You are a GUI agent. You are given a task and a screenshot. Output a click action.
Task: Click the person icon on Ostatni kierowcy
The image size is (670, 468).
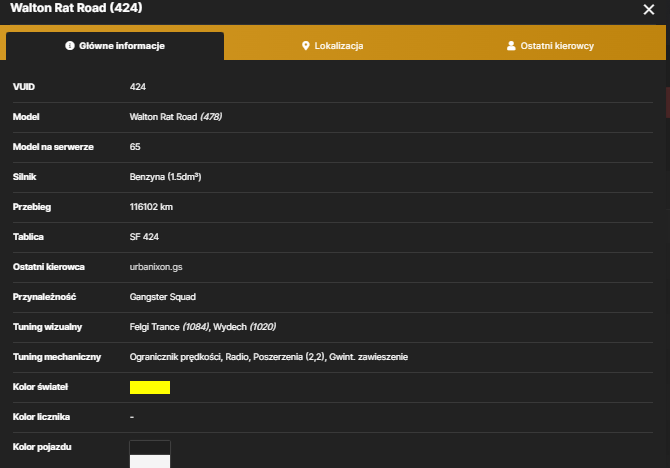(511, 46)
